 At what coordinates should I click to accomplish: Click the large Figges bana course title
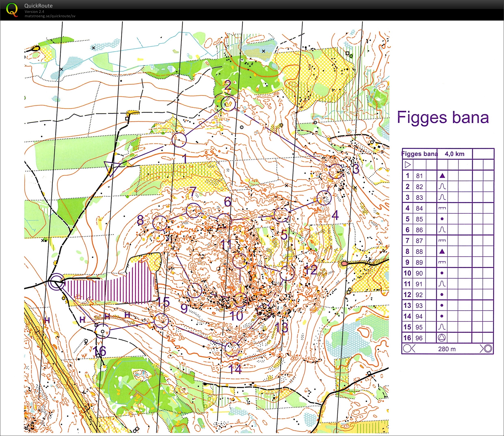[443, 118]
